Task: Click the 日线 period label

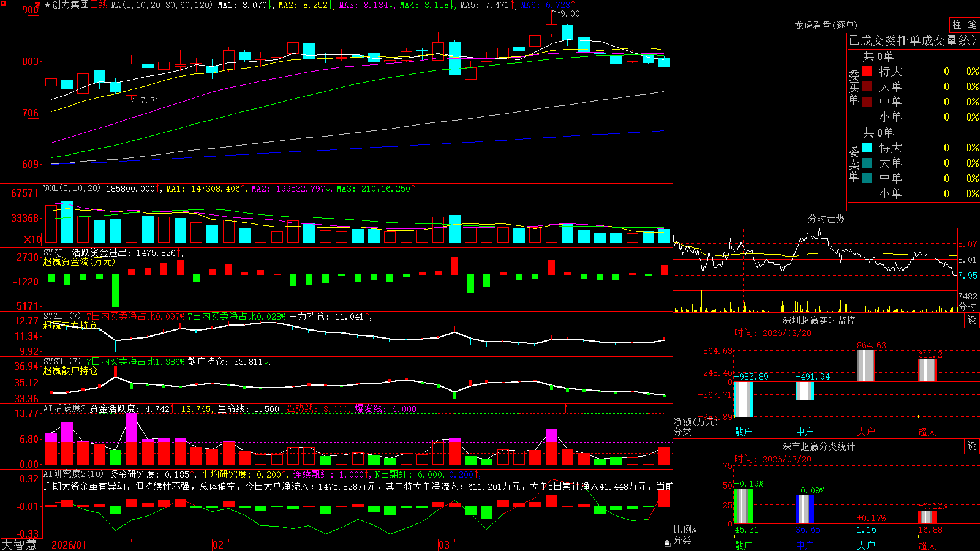Action: tap(99, 5)
